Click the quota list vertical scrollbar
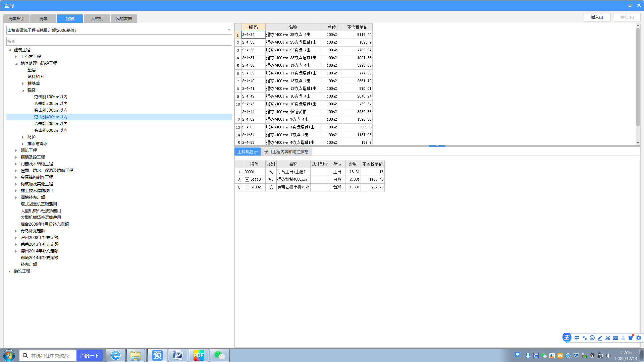This screenshot has height=362, width=644. [x=638, y=77]
